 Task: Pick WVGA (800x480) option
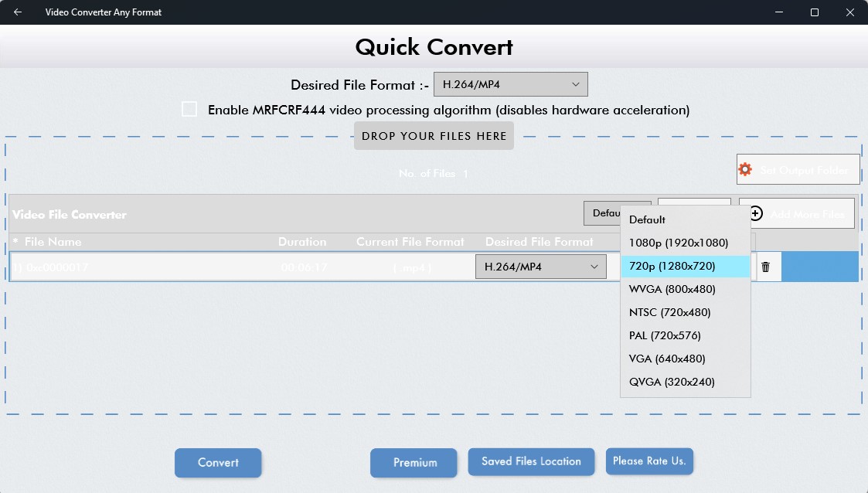tap(686, 289)
